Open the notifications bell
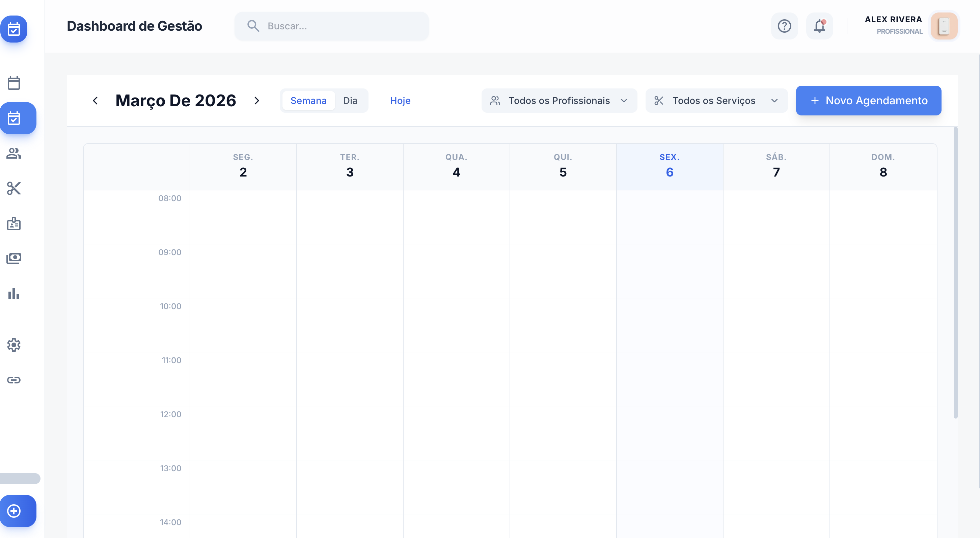980x538 pixels. click(x=819, y=26)
